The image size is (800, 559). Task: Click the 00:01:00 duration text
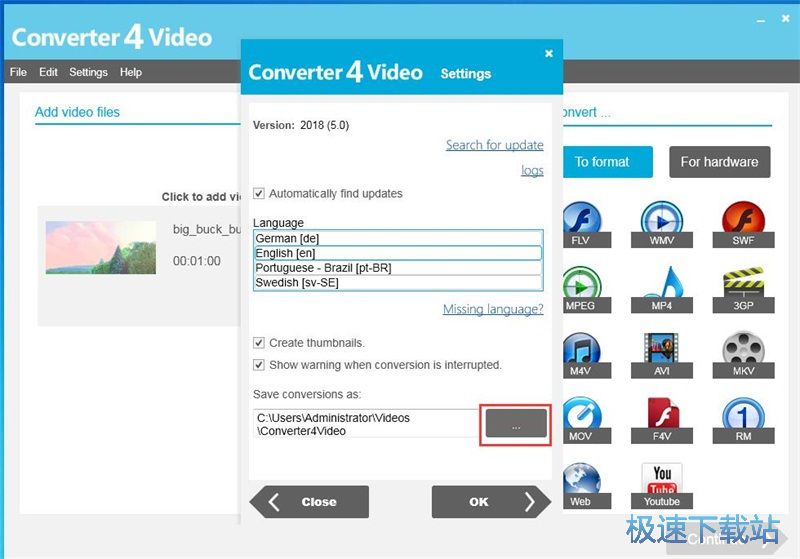click(x=197, y=261)
